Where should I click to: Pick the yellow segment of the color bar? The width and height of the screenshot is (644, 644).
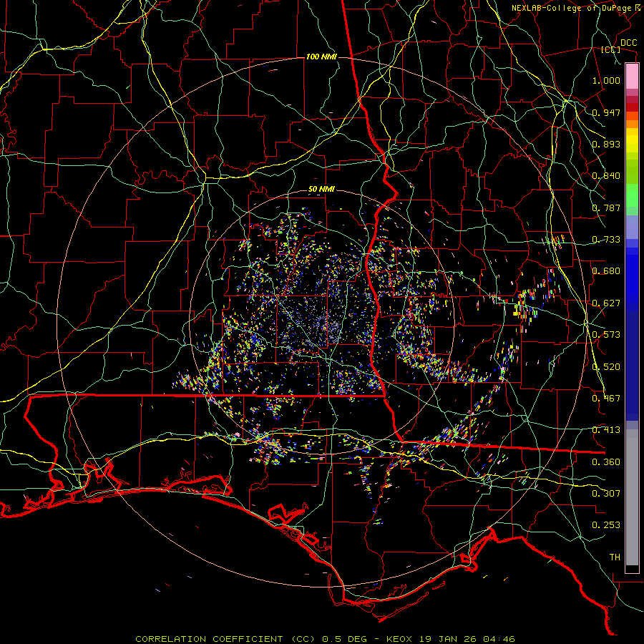pos(632,140)
